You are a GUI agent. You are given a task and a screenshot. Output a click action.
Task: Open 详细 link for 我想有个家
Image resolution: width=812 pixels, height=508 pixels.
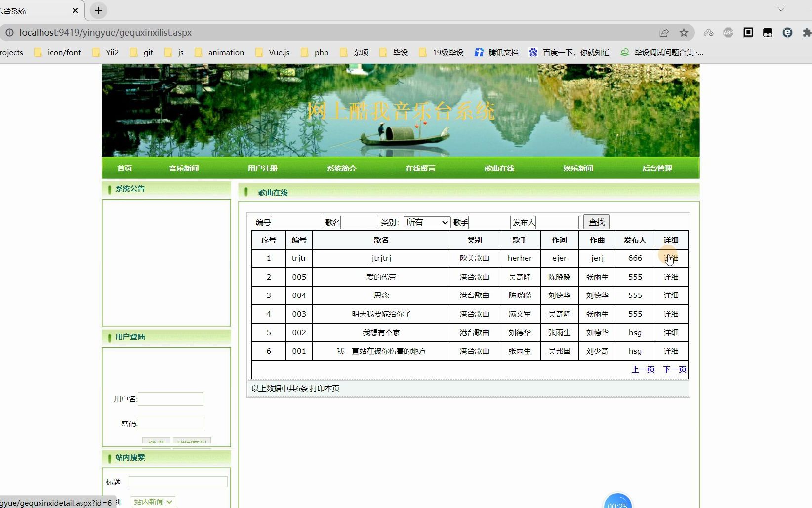click(671, 333)
